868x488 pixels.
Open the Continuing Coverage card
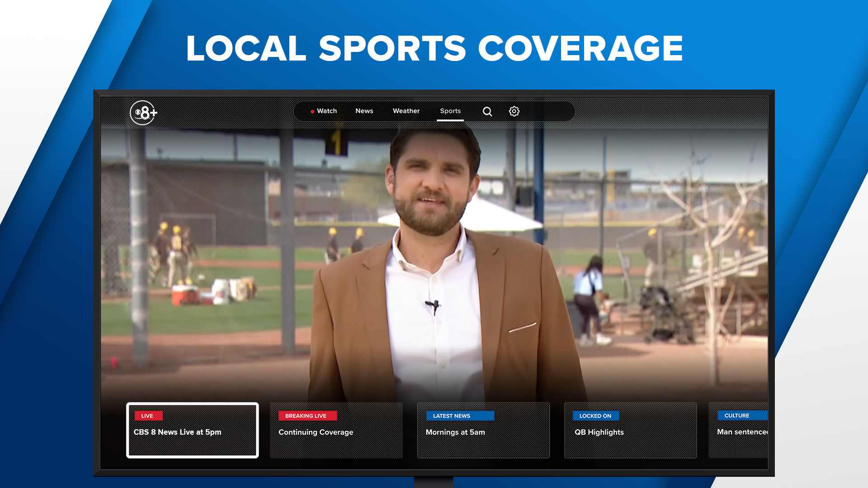pyautogui.click(x=336, y=430)
